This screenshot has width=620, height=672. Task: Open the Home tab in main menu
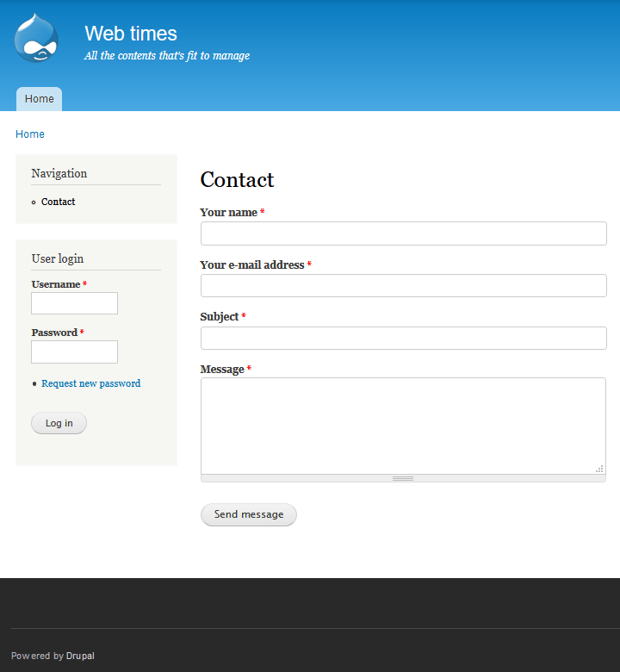tap(39, 99)
